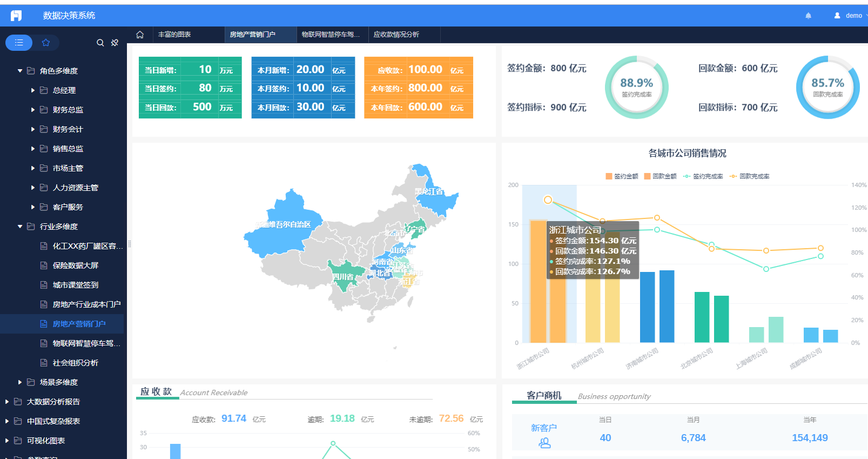Expand the 大数据分析报告 folder

click(7, 402)
